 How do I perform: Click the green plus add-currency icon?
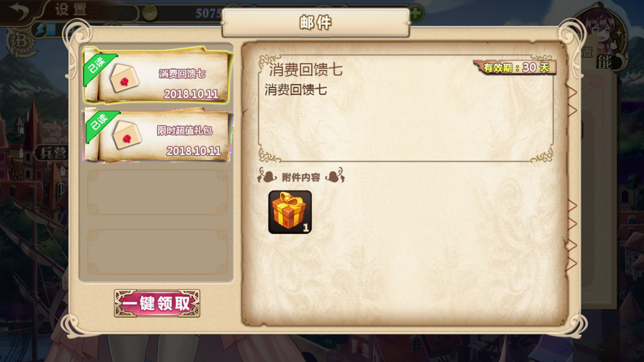[x=416, y=13]
